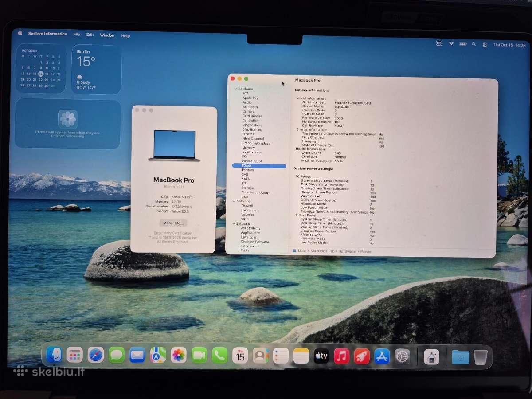
Task: Click the Thu Oct 15 clock in menu bar
Action: pos(509,45)
